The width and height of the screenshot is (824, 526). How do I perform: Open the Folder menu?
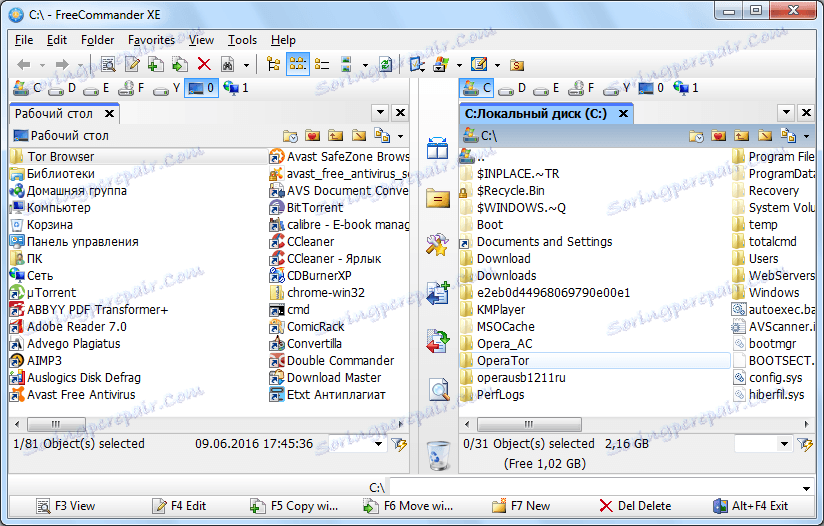(x=97, y=40)
